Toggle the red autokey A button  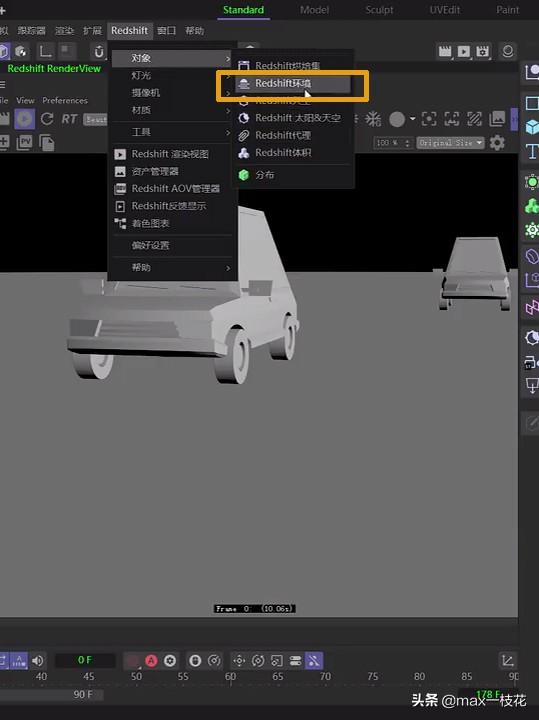point(151,661)
